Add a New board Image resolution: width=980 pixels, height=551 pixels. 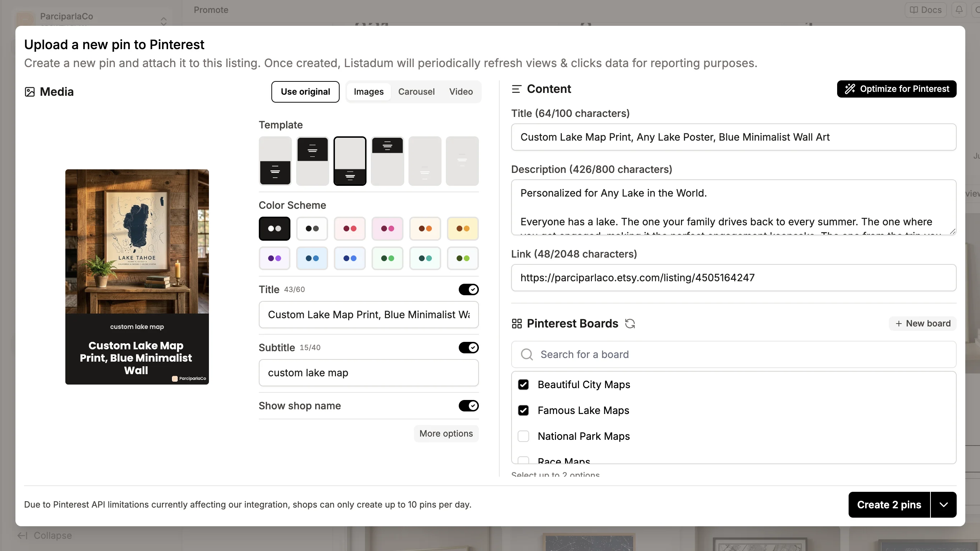pyautogui.click(x=923, y=324)
